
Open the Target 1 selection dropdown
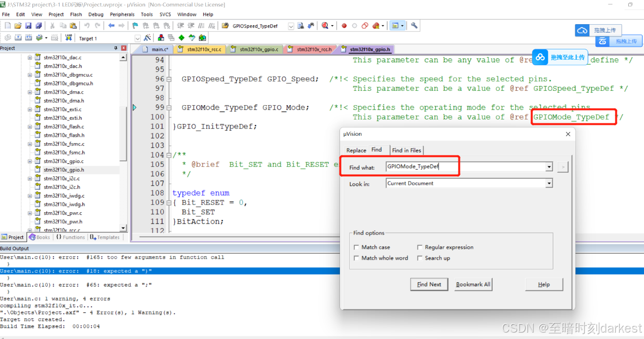tap(138, 38)
